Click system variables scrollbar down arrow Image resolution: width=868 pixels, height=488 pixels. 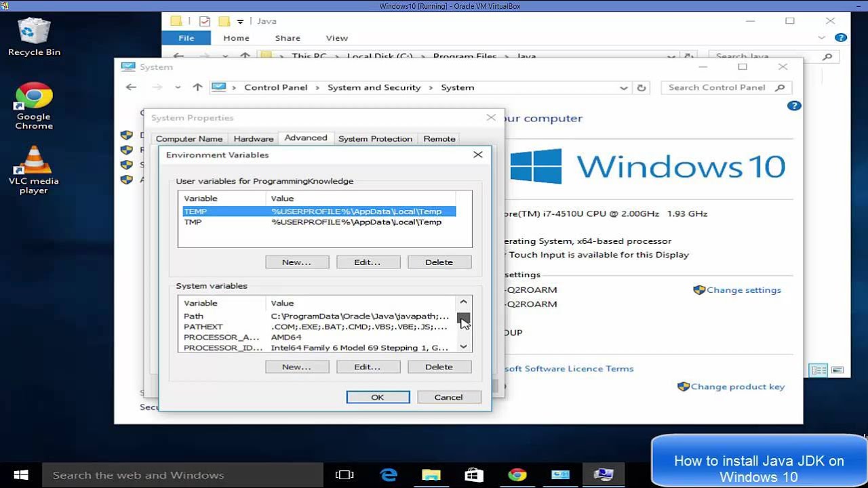(463, 346)
